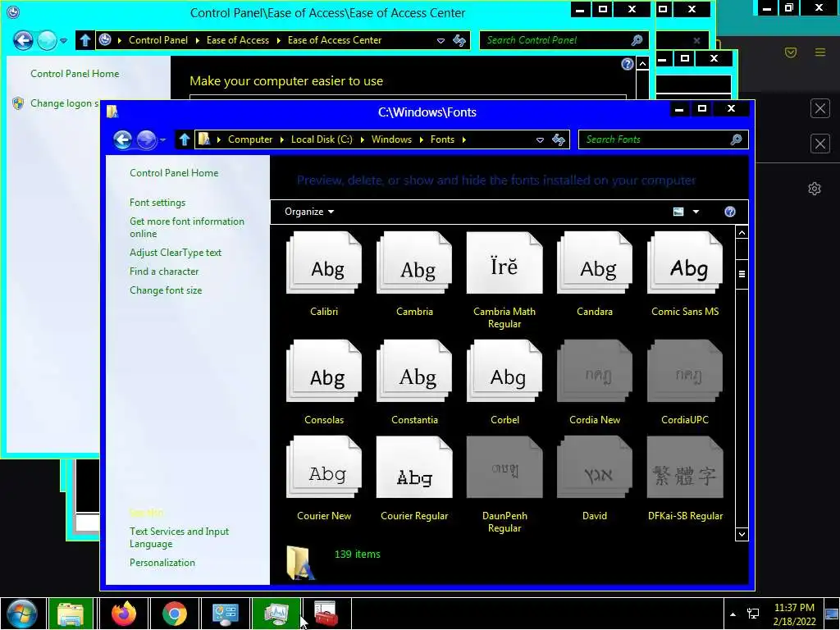Open recent pages dropdown in Fonts window
Screen dimensions: 840x630
click(x=162, y=140)
